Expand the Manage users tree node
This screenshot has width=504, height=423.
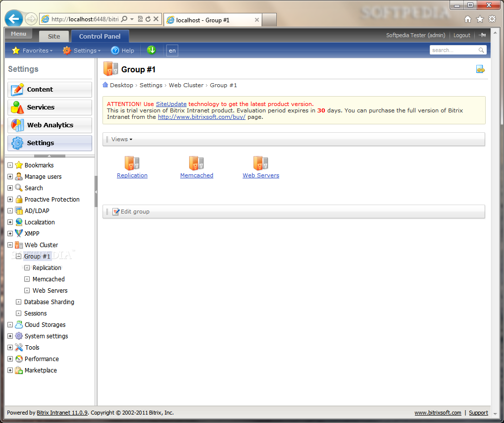click(x=10, y=177)
